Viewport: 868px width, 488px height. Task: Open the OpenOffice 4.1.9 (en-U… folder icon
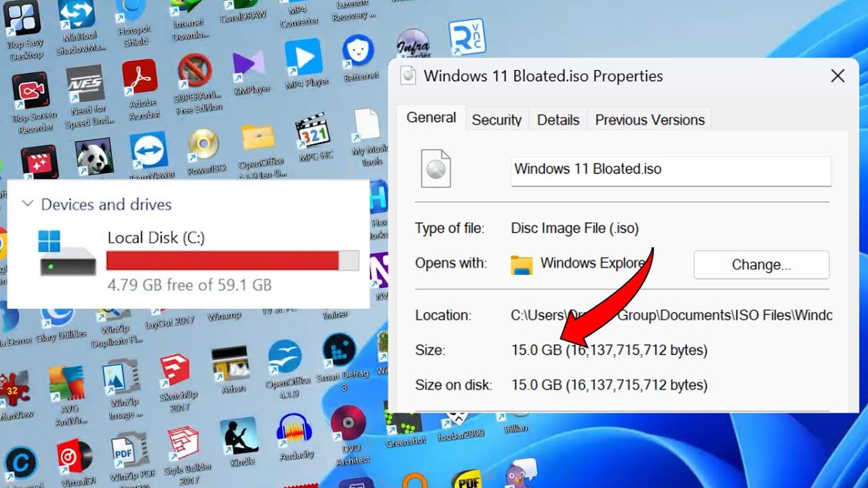coord(258,139)
